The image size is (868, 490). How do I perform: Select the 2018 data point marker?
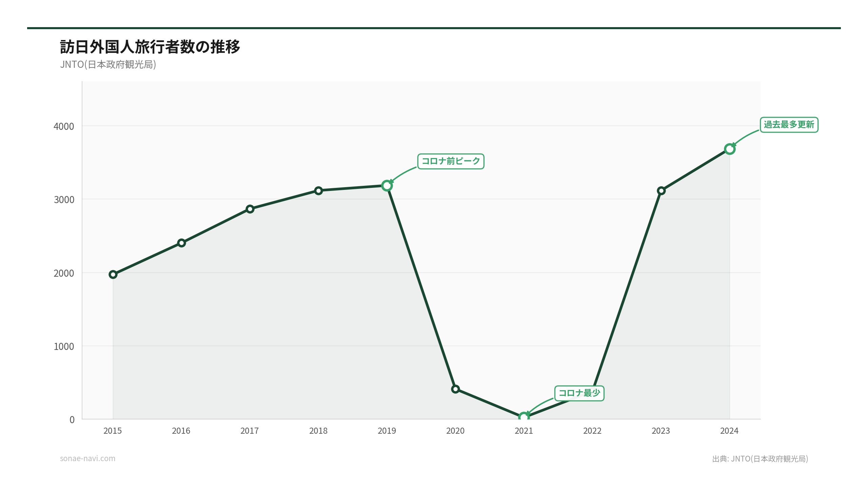318,191
